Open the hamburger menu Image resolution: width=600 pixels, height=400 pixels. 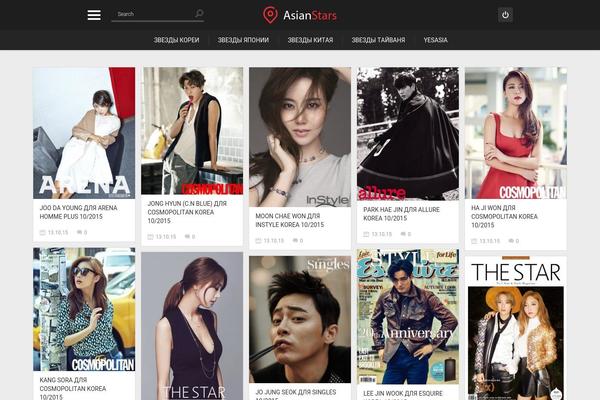coord(94,15)
